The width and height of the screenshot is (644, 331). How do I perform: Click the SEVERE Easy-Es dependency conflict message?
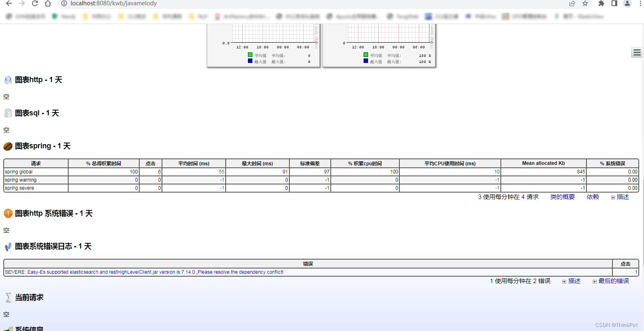144,272
